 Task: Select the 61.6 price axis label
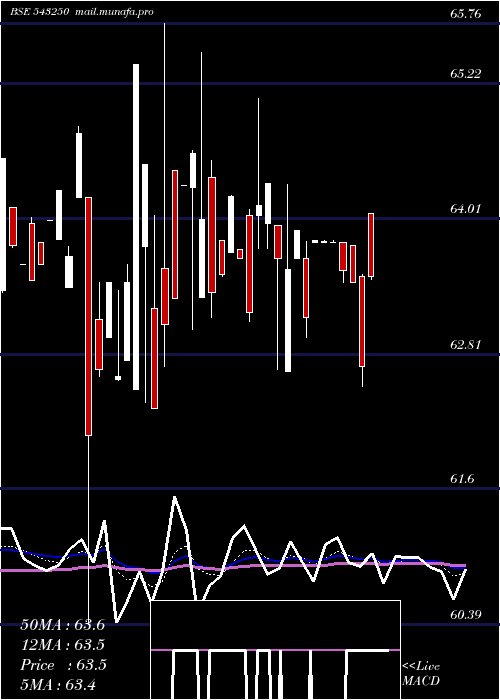(x=462, y=479)
